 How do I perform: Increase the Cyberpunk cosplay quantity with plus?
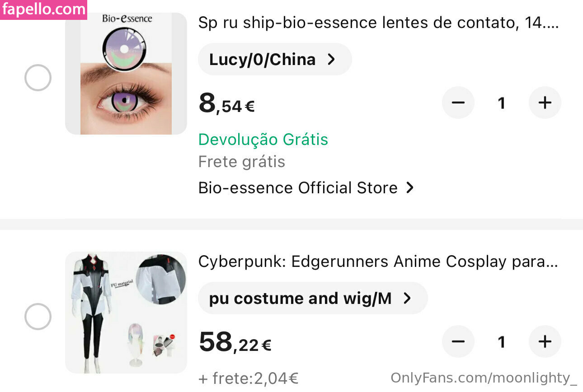point(545,342)
